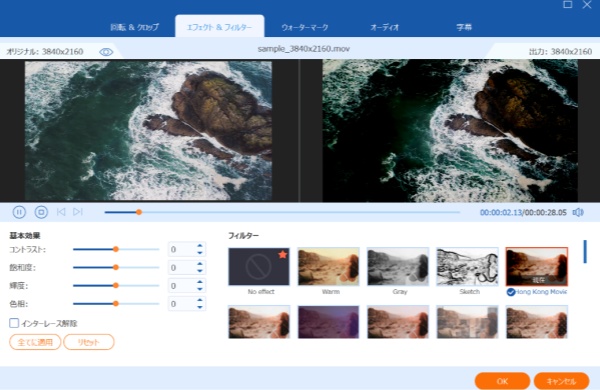Apply the Sketch filter
This screenshot has width=600, height=390.
pyautogui.click(x=468, y=266)
